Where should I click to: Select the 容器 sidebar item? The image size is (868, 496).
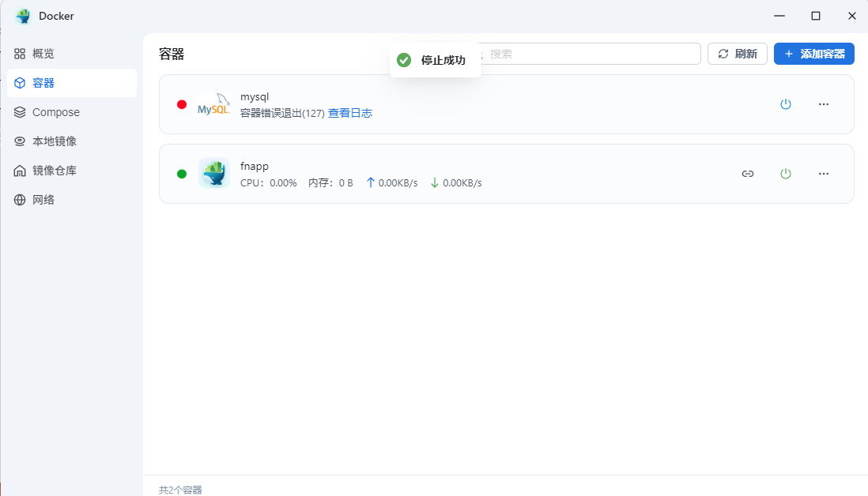[x=72, y=83]
